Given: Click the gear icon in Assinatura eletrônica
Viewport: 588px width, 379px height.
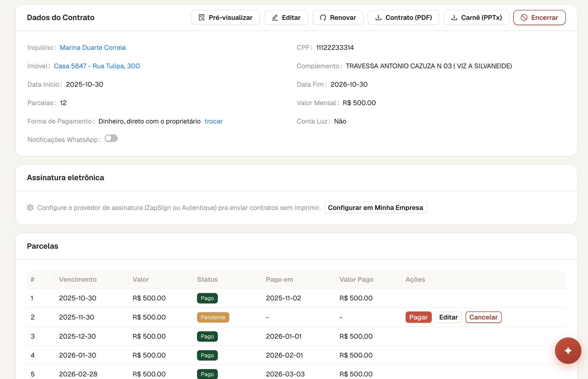Looking at the screenshot, I should tap(30, 208).
